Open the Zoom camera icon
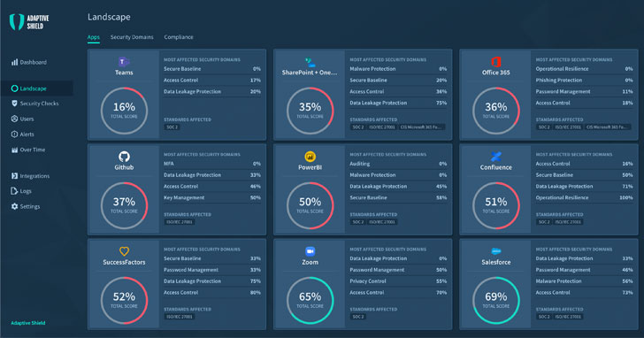The width and height of the screenshot is (644, 338). [x=310, y=251]
